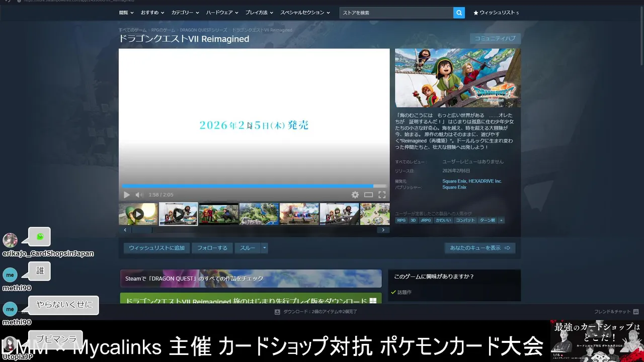Open RPGのゲーム breadcrumb link
Image resolution: width=644 pixels, height=362 pixels.
(x=163, y=30)
